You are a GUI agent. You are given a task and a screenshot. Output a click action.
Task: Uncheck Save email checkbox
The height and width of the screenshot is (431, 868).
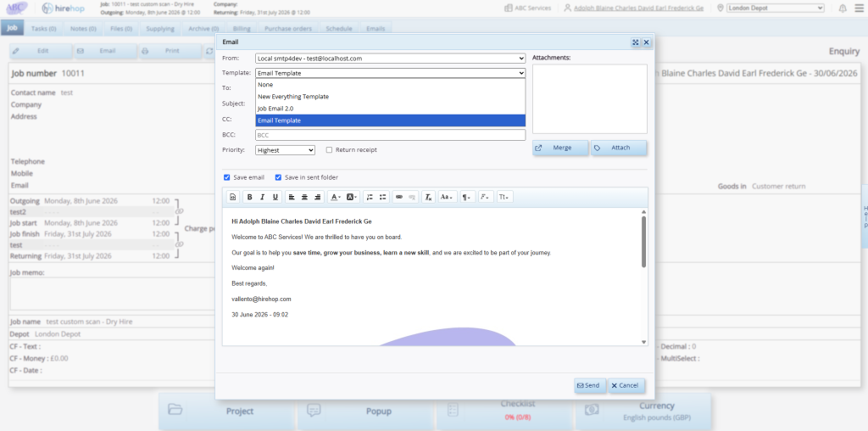coord(227,177)
